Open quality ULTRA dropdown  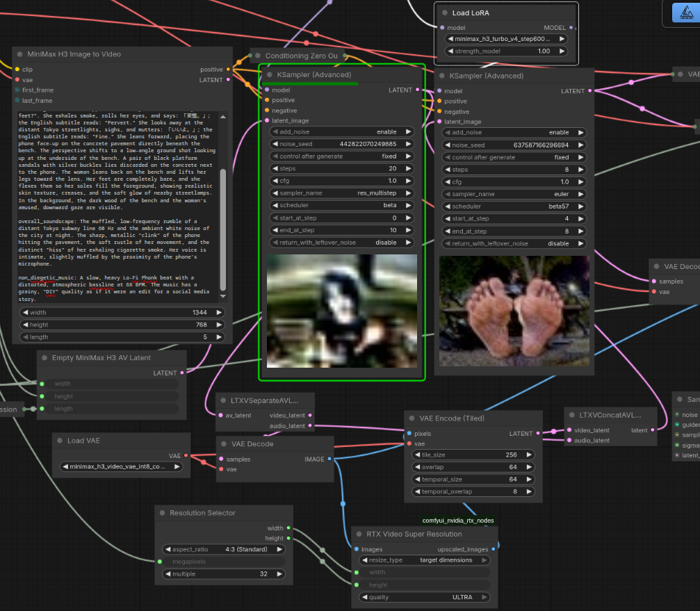[424, 597]
